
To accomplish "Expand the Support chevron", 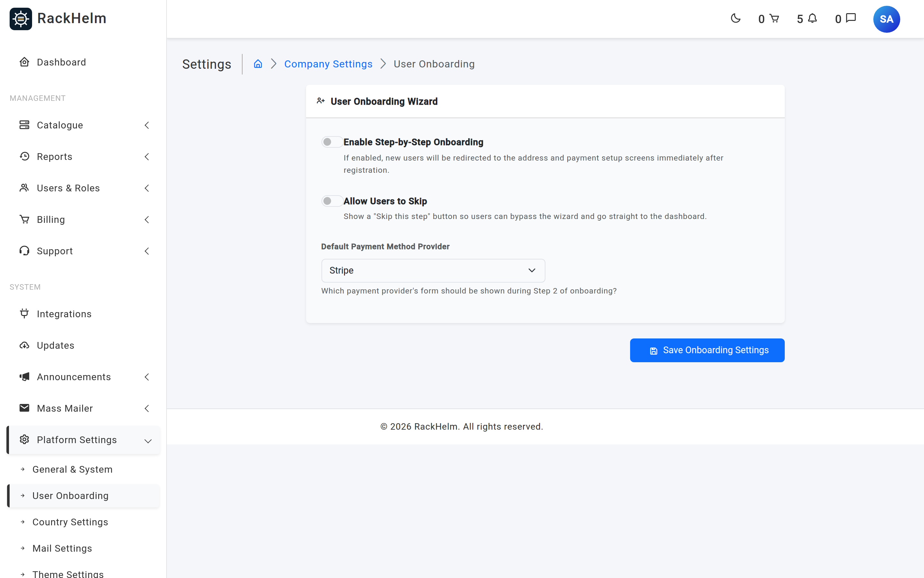I will [x=147, y=251].
